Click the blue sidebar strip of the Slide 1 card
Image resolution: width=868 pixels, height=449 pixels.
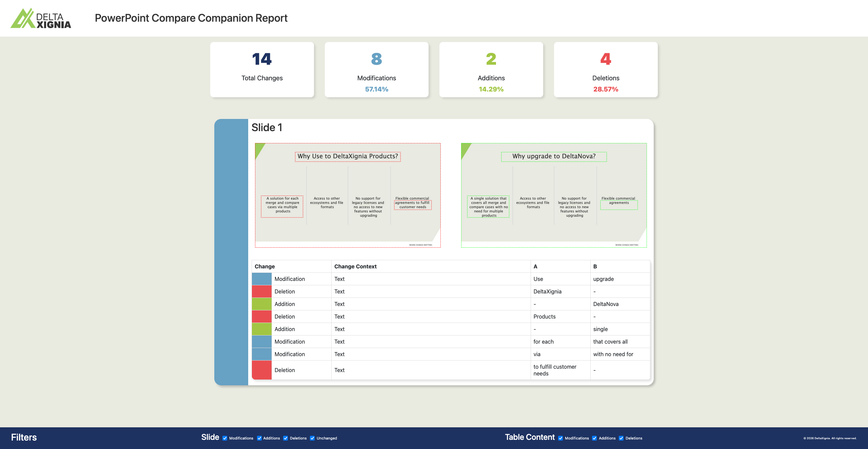pos(231,252)
